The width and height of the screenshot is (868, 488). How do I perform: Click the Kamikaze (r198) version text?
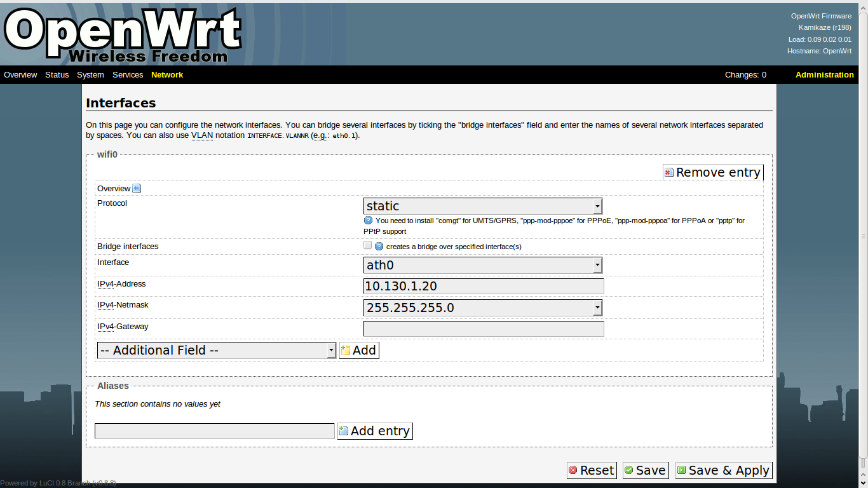[825, 27]
